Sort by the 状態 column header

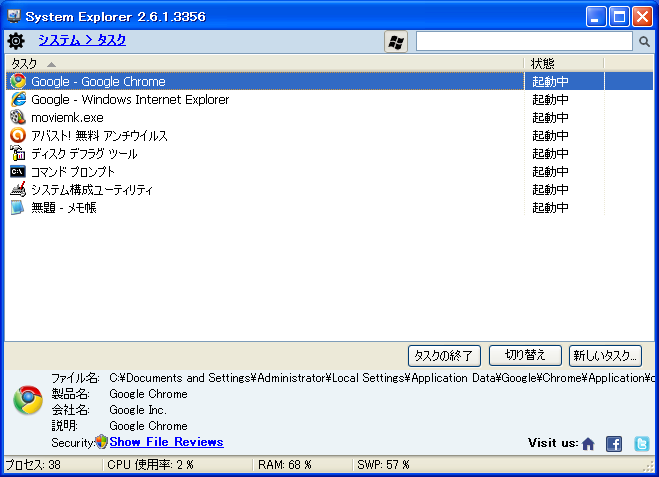pos(564,63)
